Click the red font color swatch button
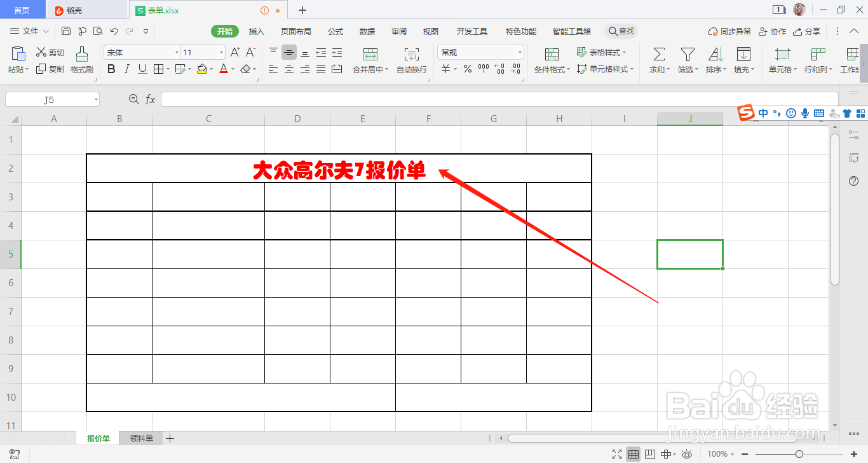 pos(224,69)
